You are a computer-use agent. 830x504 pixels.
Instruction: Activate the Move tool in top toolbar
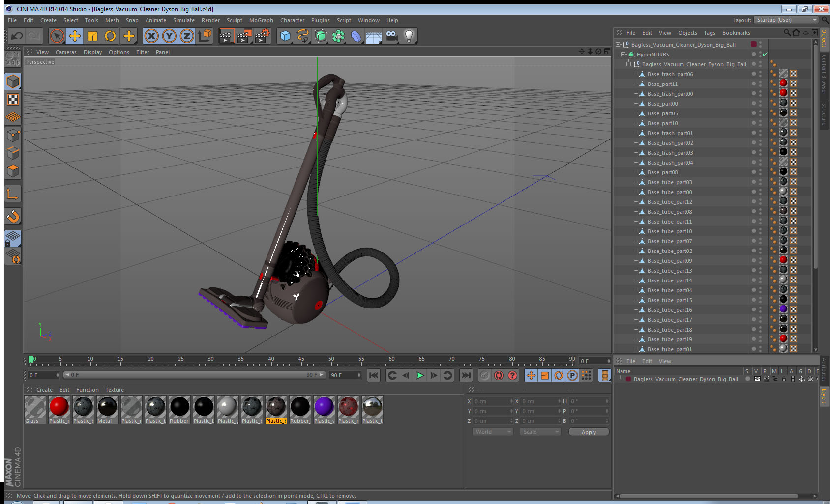click(x=75, y=36)
